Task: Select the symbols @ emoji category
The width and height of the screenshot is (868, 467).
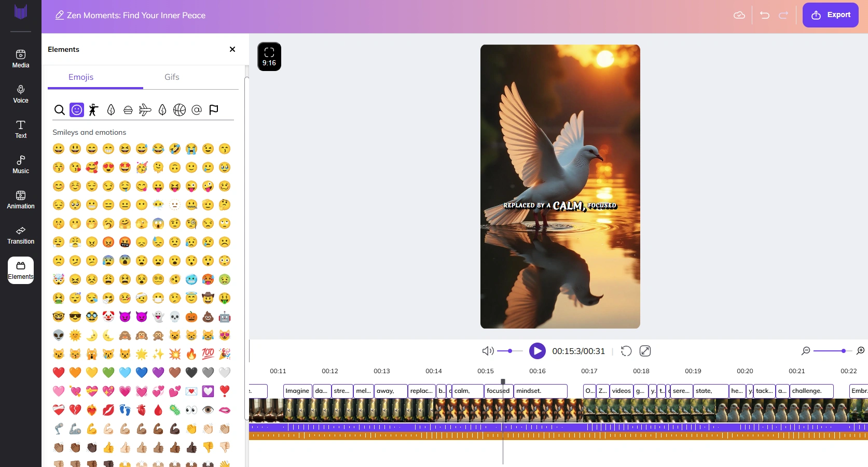Action: click(197, 110)
